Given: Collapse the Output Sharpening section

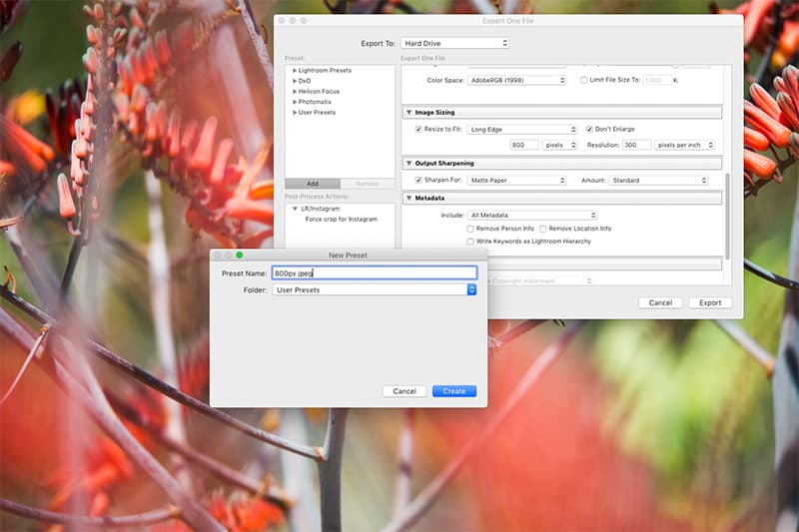Looking at the screenshot, I should (408, 163).
